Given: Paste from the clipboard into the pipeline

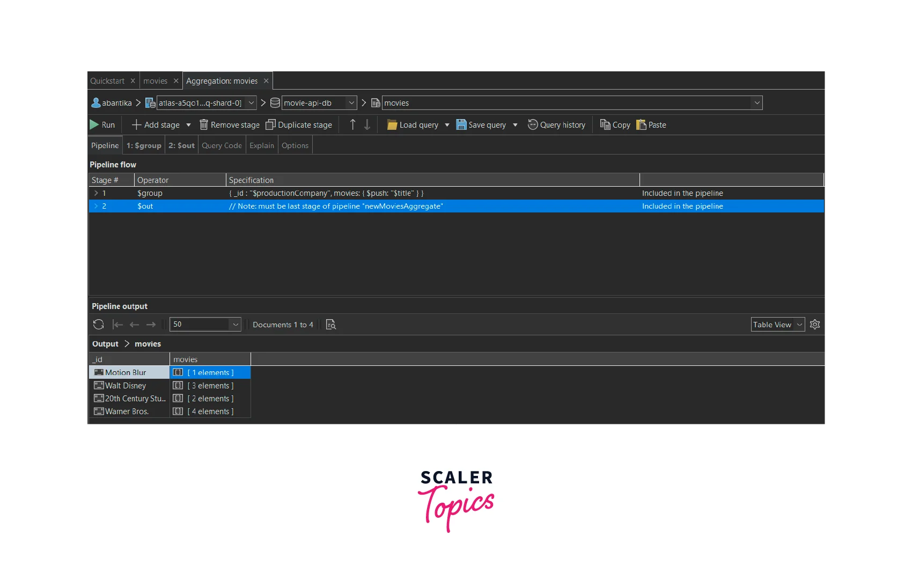Looking at the screenshot, I should [x=651, y=125].
